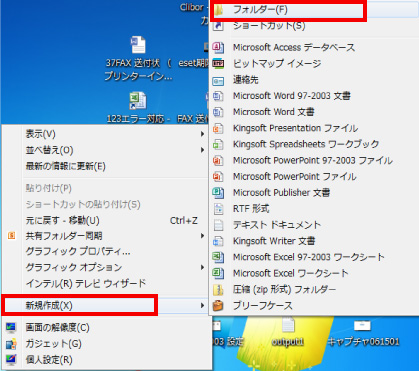
Task: Click the ブリーフケース briefcase icon
Action: (218, 305)
